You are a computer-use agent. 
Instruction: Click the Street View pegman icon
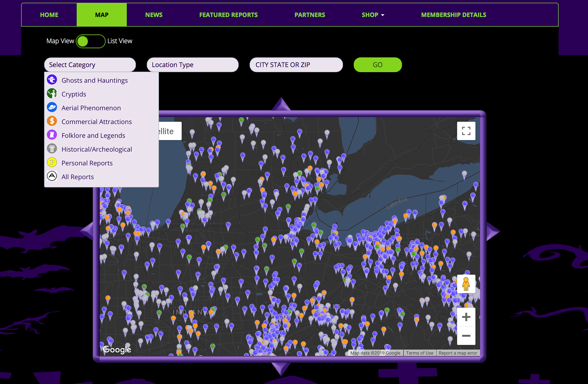point(466,284)
